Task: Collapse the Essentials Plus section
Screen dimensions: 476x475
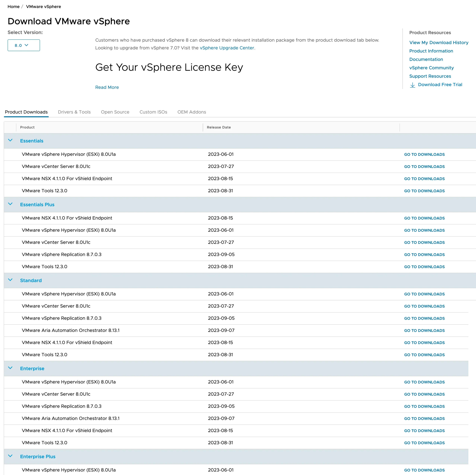Action: (x=10, y=204)
